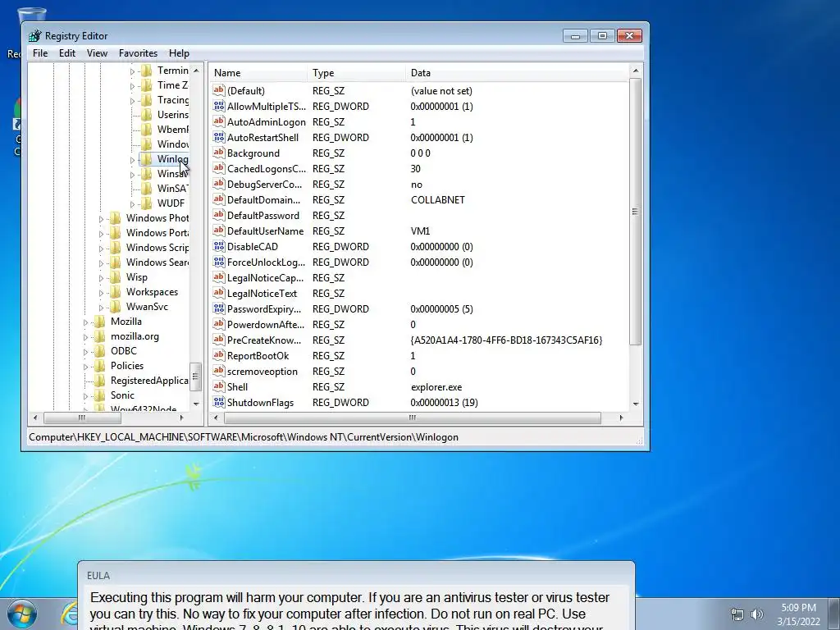Click the Policies folder icon in tree
Image resolution: width=840 pixels, height=630 pixels.
99,366
